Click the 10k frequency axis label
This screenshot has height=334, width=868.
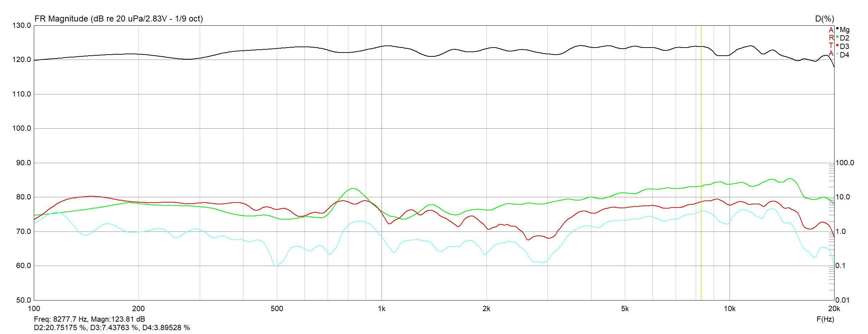tap(730, 309)
